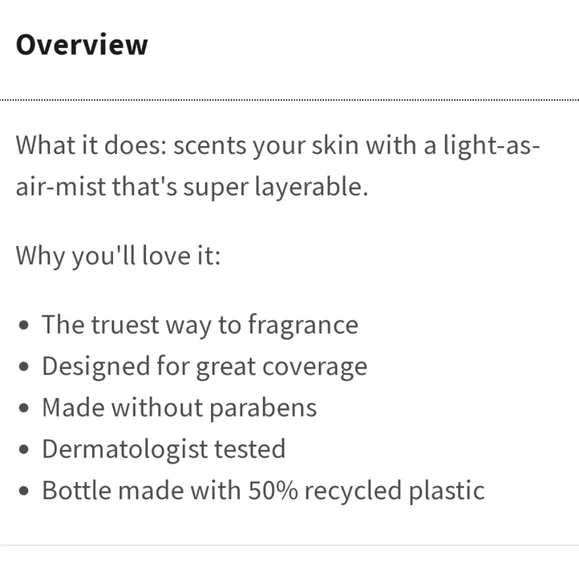Click the word 'parabens' in the list
Screen dimensions: 579x580
pos(263,409)
